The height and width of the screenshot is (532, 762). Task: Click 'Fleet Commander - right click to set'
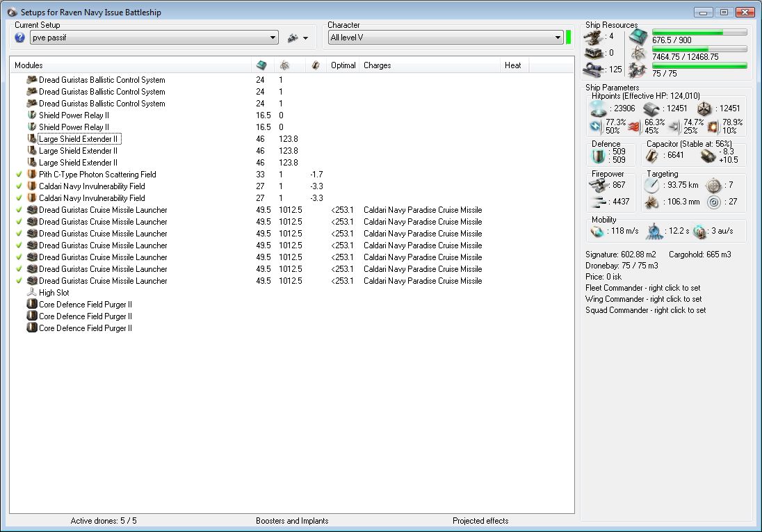[643, 288]
